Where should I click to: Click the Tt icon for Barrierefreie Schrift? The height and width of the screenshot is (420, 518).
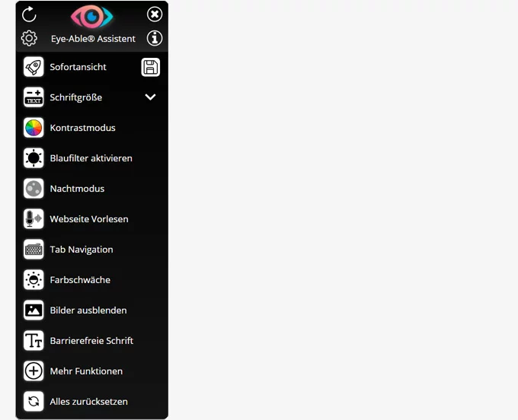pos(34,340)
